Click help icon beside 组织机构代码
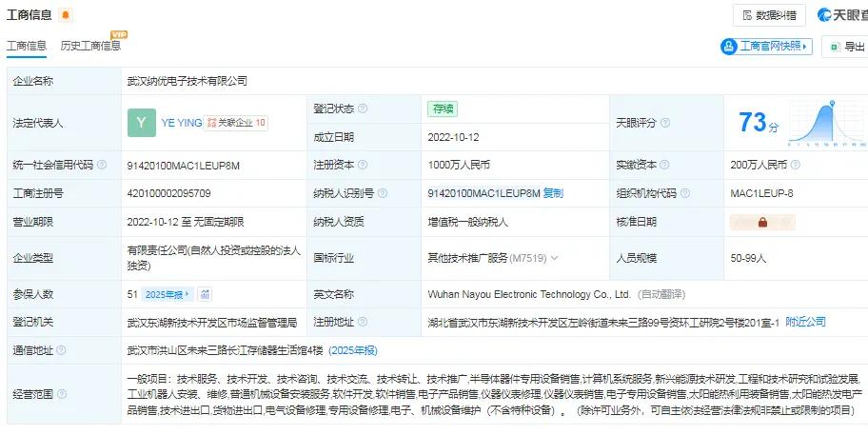This screenshot has height=435, width=868. 684,193
